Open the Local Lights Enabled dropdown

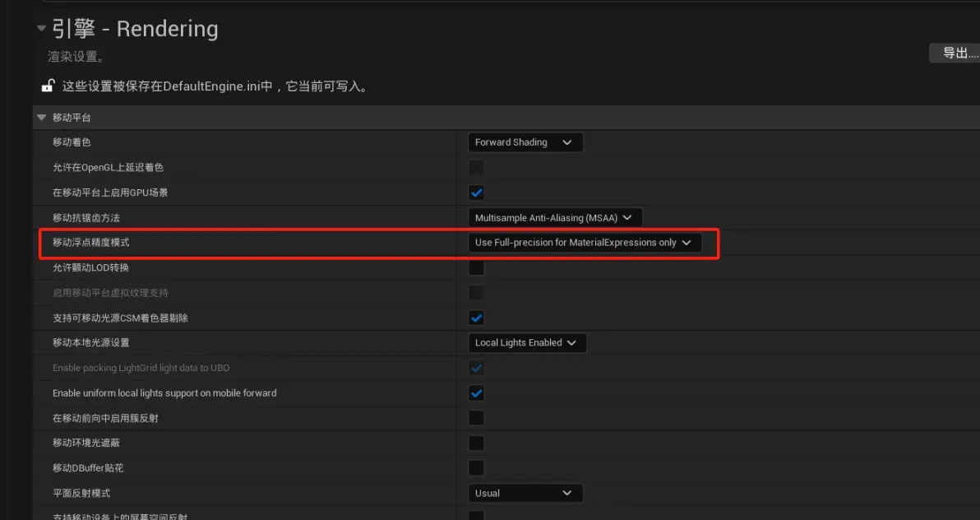(526, 343)
